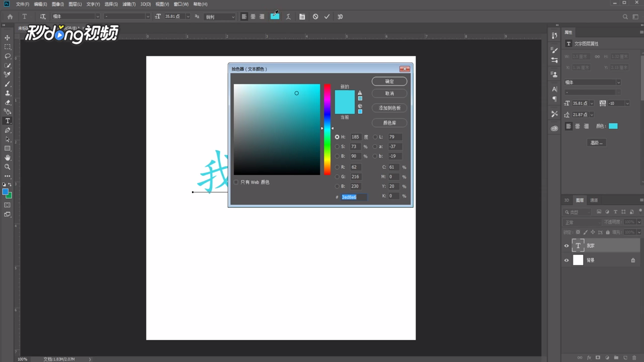
Task: Click the Home icon in options bar
Action: point(10,17)
